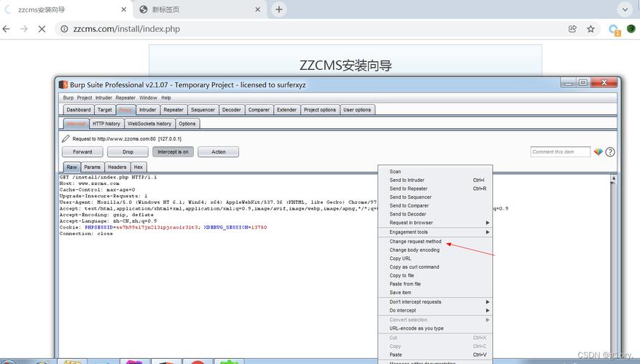Close the 新标签页 tab
Image resolution: width=640 pixels, height=364 pixels.
(x=257, y=9)
